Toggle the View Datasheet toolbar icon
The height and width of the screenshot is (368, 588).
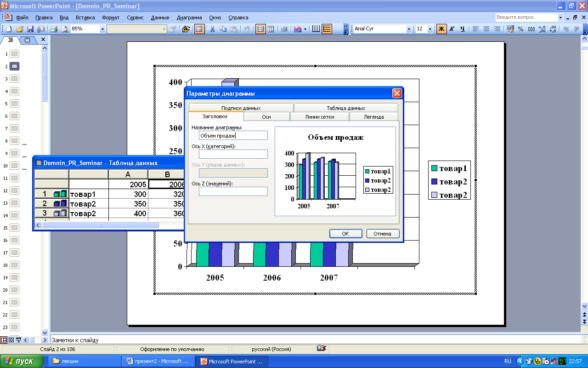click(199, 29)
